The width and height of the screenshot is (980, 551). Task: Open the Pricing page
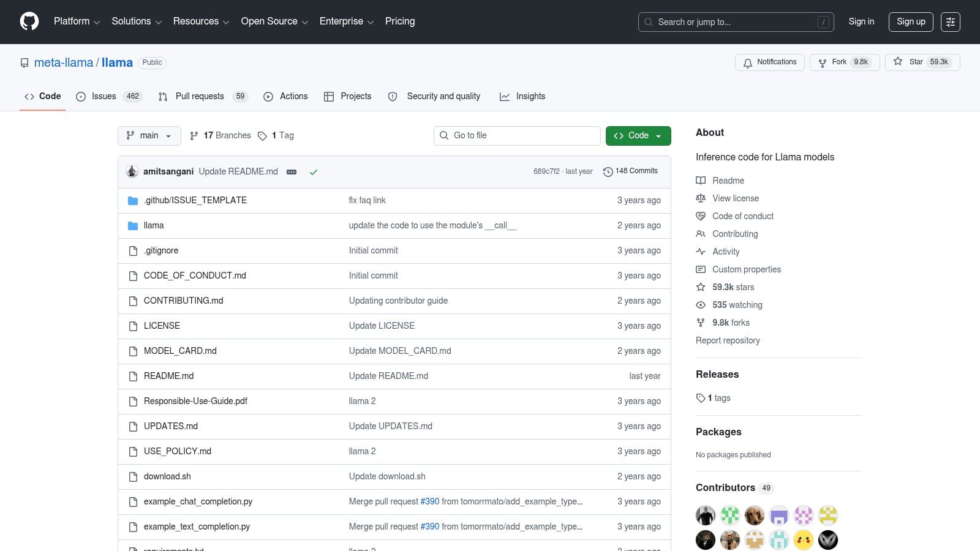point(400,21)
